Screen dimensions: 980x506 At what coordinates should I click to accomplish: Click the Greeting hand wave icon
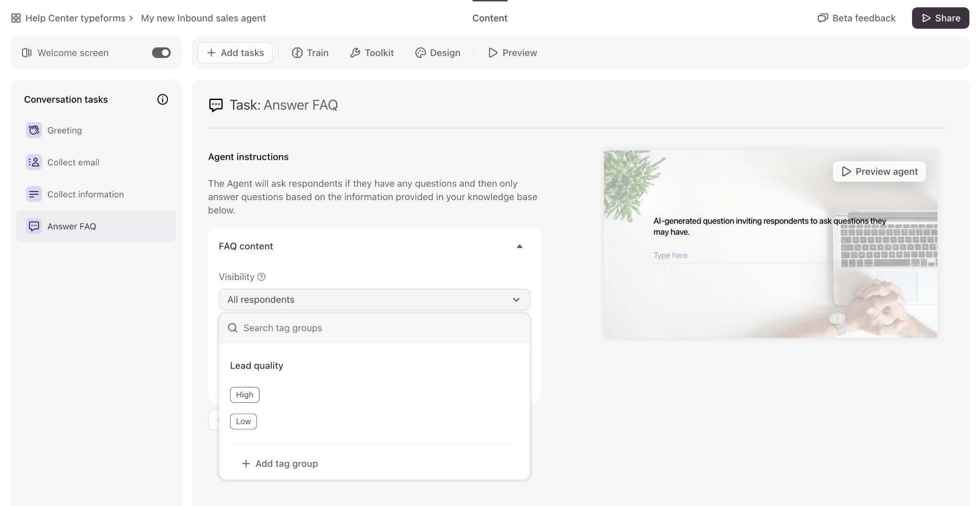click(33, 130)
